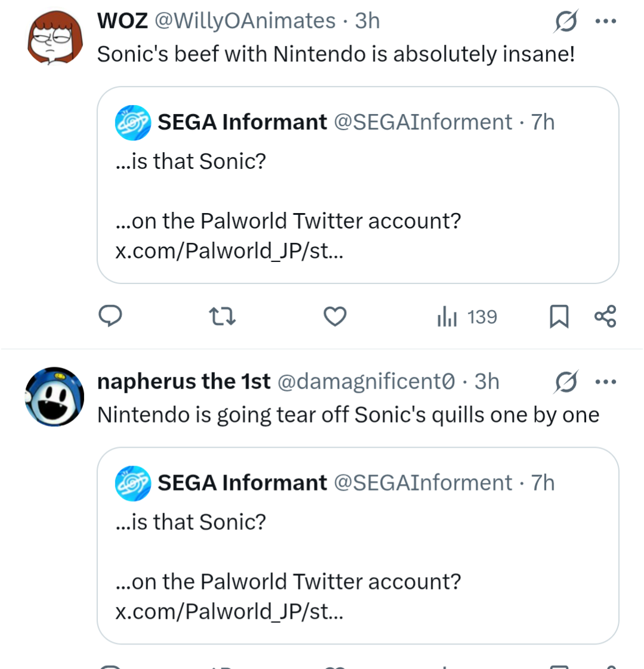Open Grok icon on napherus's post
644x669 pixels.
(x=565, y=382)
